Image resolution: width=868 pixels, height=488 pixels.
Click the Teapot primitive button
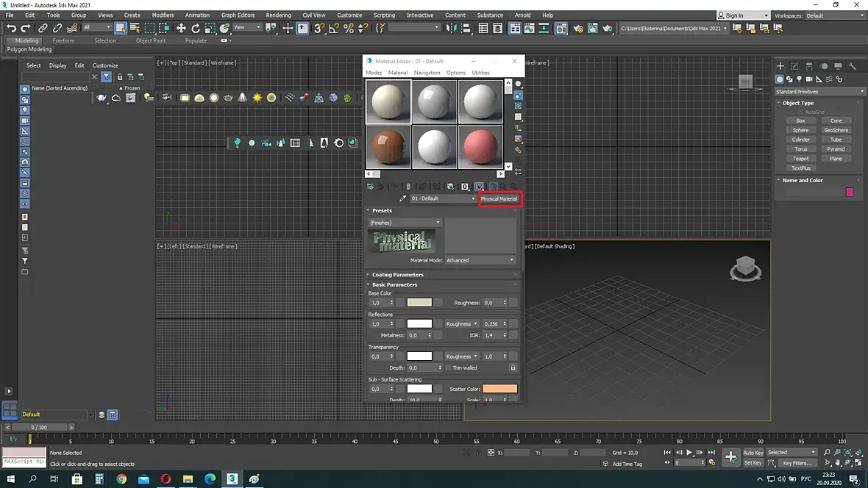coord(800,159)
